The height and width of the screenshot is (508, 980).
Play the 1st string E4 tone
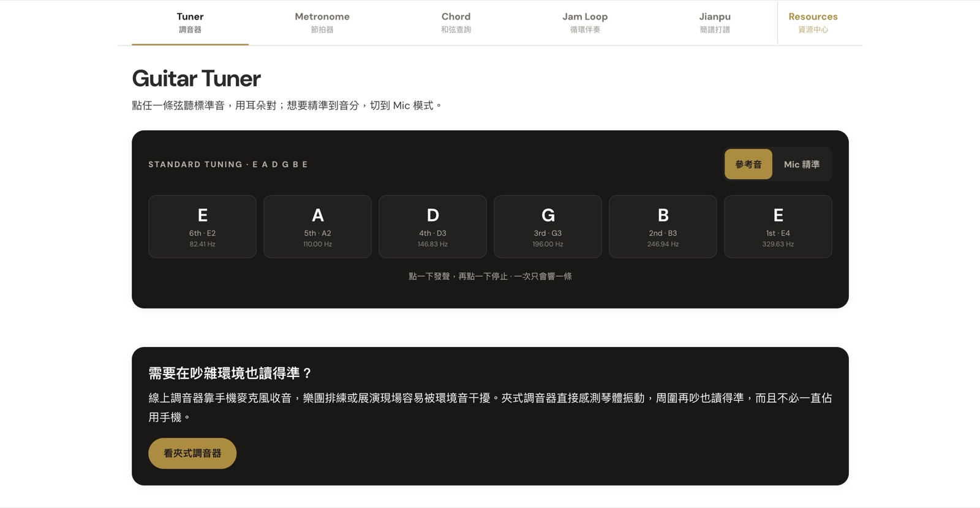pyautogui.click(x=778, y=226)
